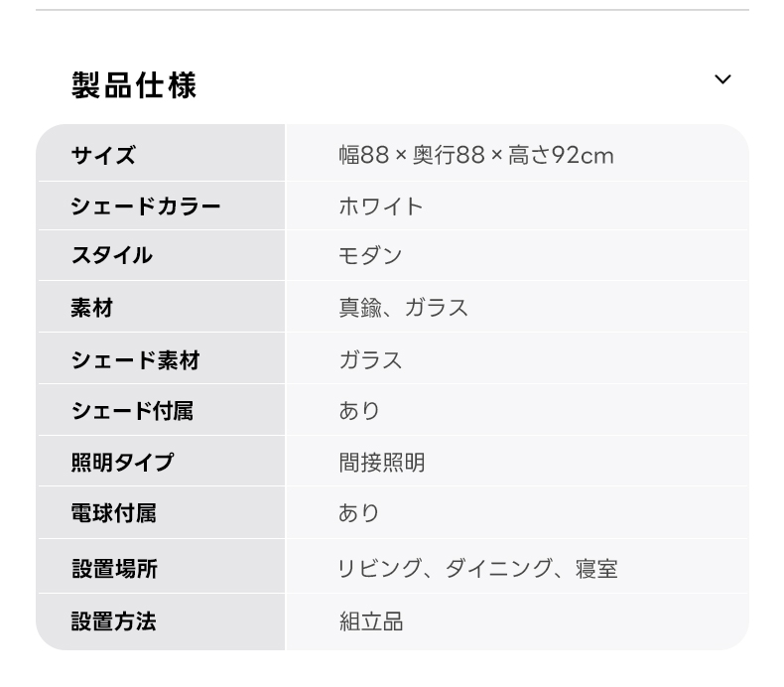Click the ガラス shade material value

(370, 359)
